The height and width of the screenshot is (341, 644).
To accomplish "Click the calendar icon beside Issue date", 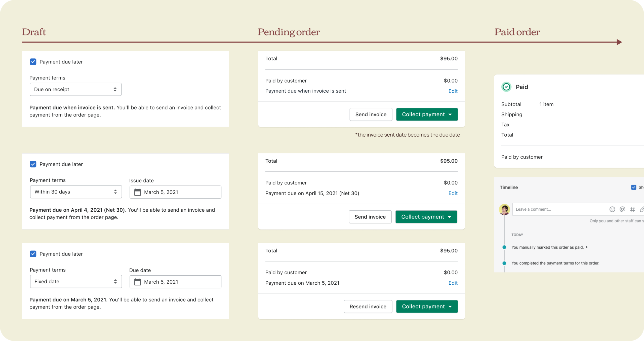I will (x=138, y=192).
